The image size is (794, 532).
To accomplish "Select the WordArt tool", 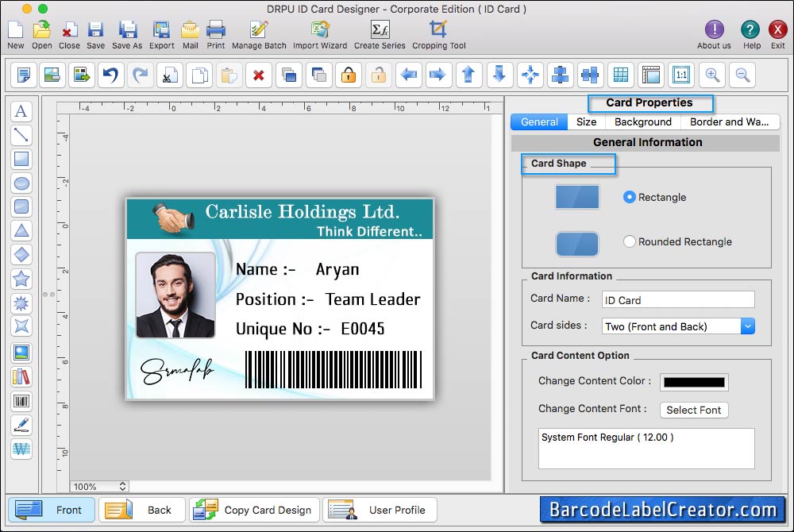I will 21,449.
